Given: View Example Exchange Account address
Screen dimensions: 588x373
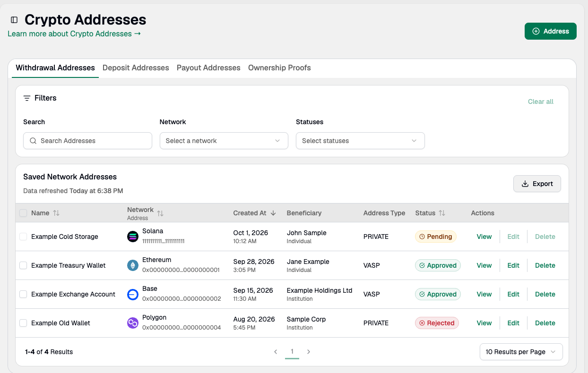Looking at the screenshot, I should pos(484,294).
